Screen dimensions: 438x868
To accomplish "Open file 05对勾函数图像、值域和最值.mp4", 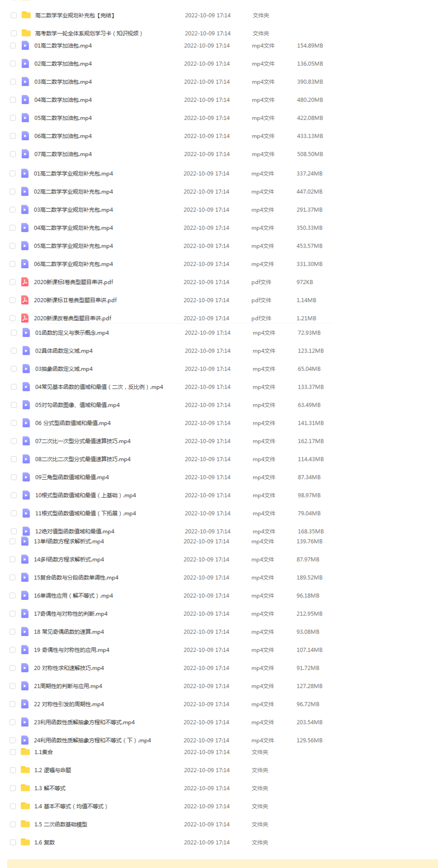I will point(77,405).
